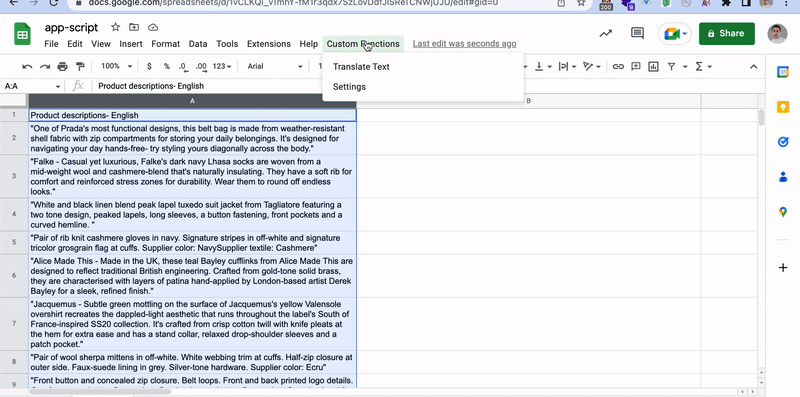This screenshot has width=800, height=397.
Task: Open the text rotation dropdown
Action: tap(592, 66)
